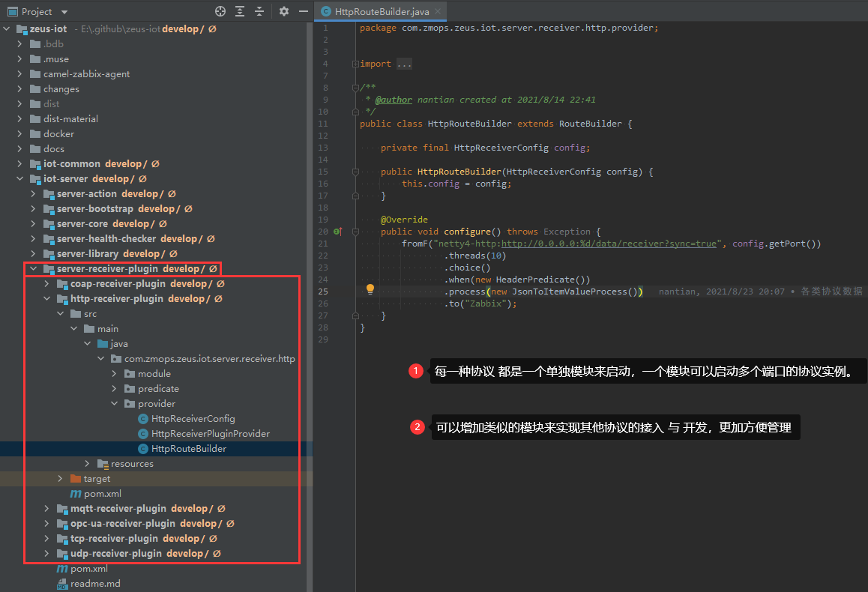Click the orange target folder icon
This screenshot has width=868, height=592.
click(76, 478)
